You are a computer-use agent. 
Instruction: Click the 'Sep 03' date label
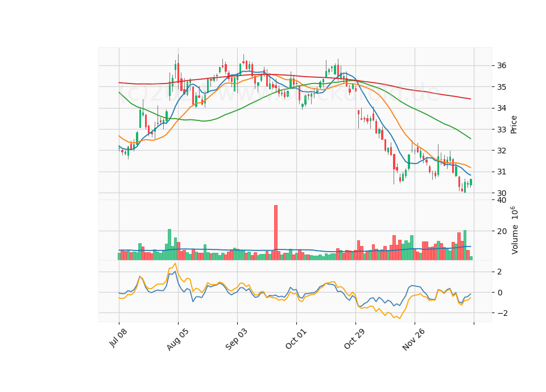click(x=237, y=339)
